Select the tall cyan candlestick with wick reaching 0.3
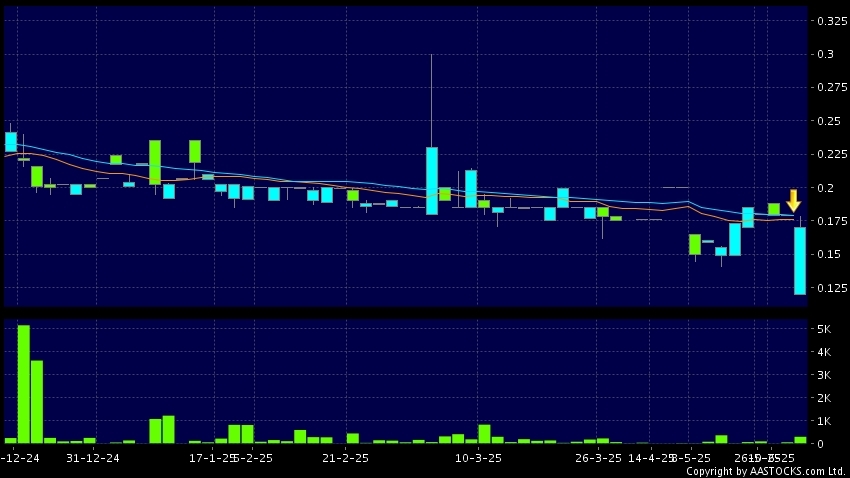This screenshot has width=850, height=478. point(432,181)
